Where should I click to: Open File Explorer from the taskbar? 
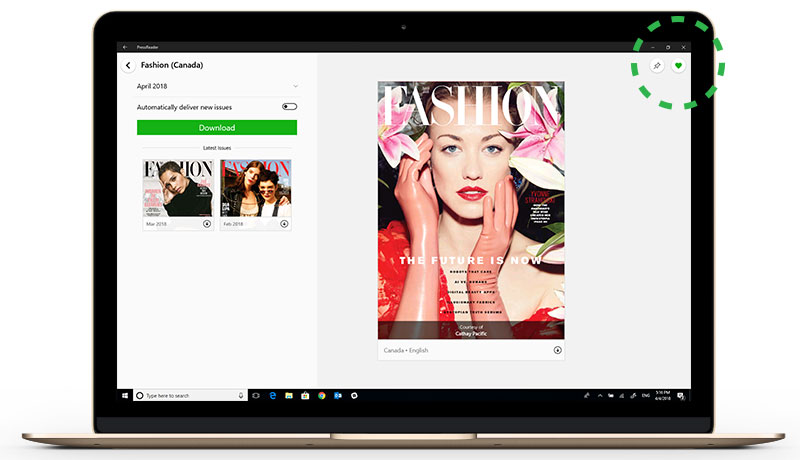289,396
